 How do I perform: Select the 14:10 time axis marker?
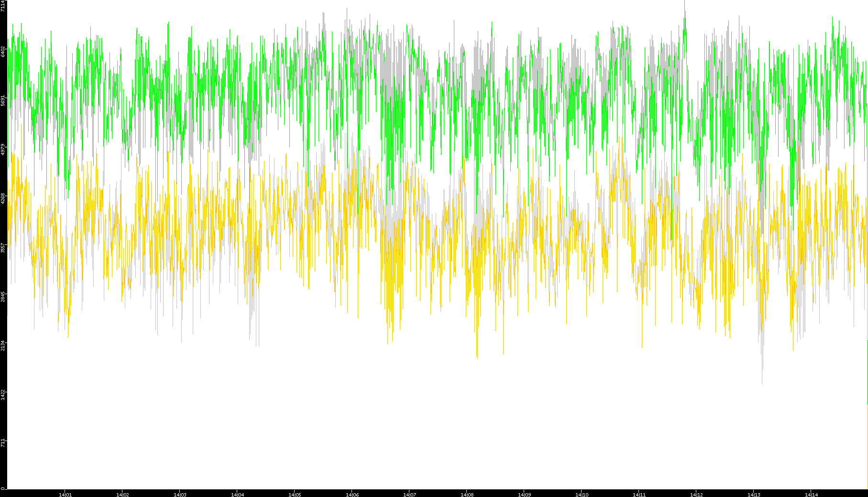coord(582,494)
